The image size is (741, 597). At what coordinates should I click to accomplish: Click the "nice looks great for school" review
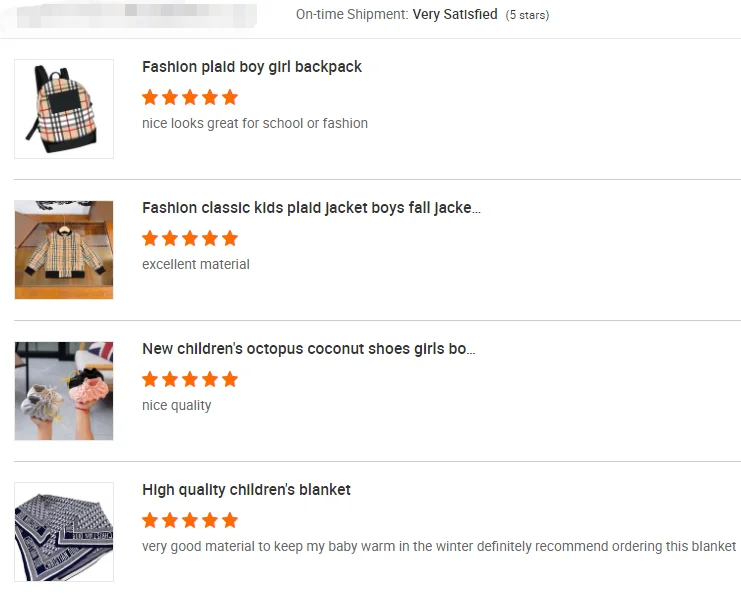click(255, 123)
